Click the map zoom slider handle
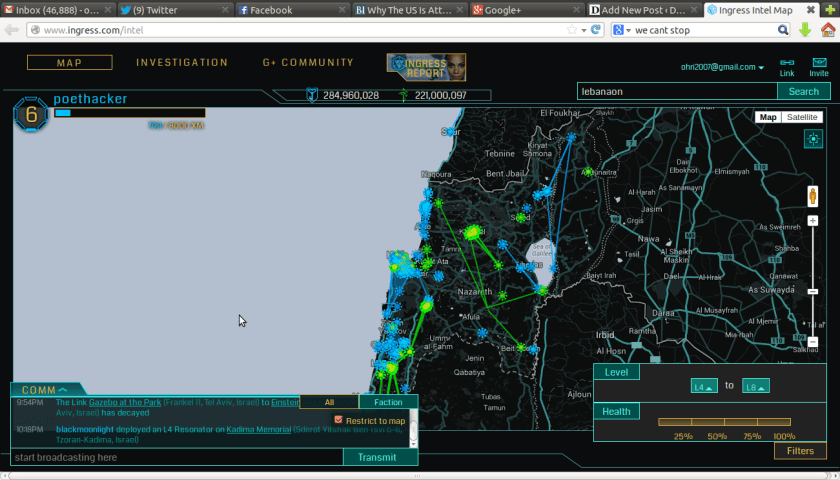Screen dimensions: 840x480 pos(813,291)
